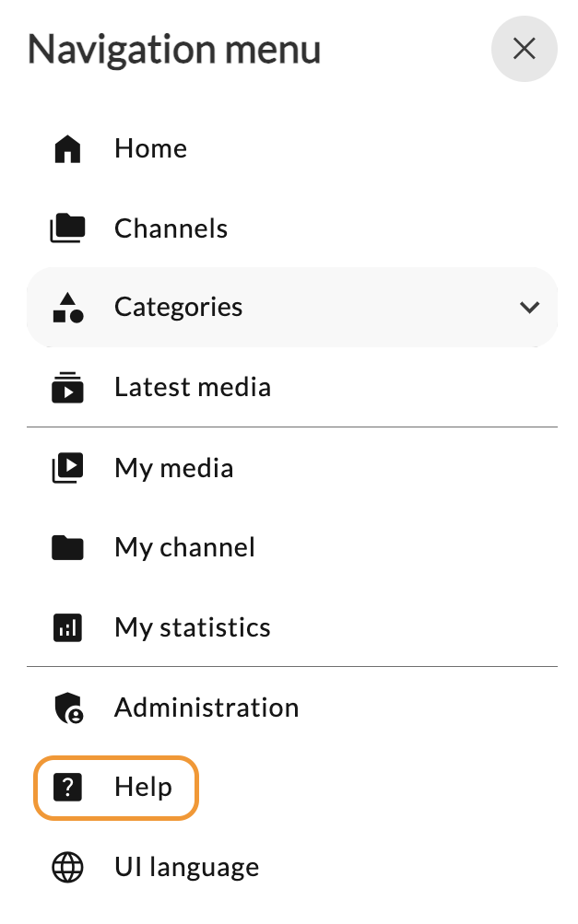Close the navigation menu

pos(524,48)
